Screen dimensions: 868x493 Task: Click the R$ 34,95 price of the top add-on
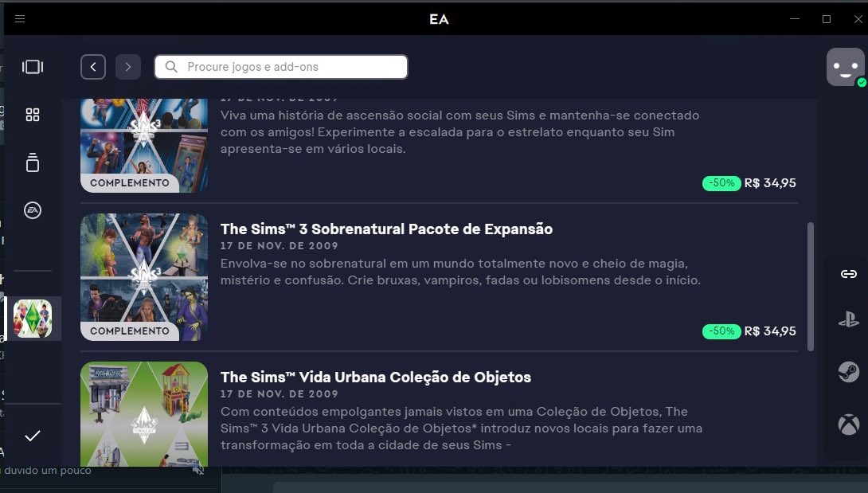point(770,183)
